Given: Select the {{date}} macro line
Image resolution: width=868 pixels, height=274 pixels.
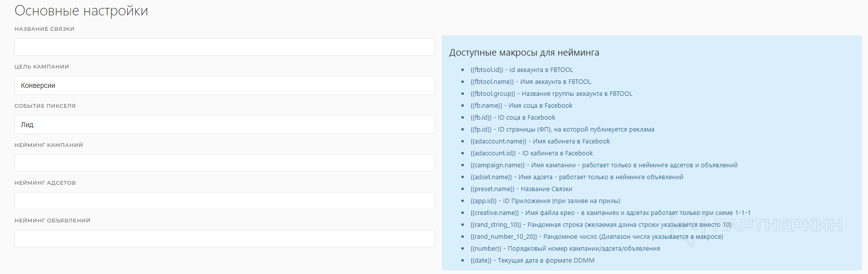Looking at the screenshot, I should coord(532,261).
